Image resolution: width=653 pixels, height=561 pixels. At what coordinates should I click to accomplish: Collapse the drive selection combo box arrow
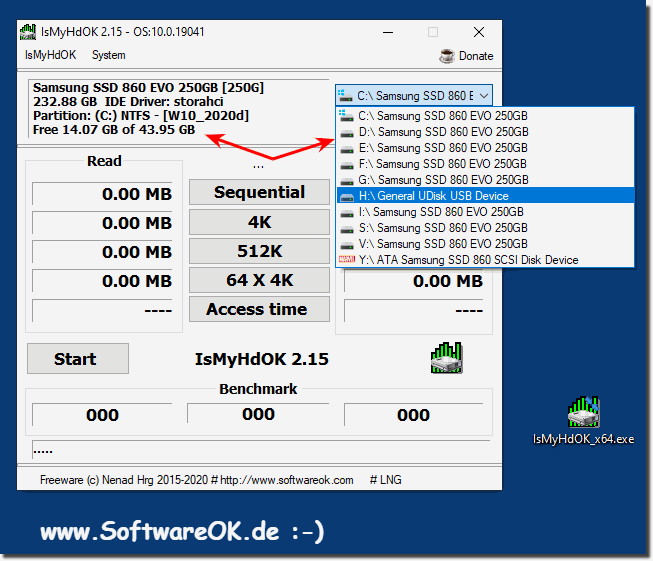pos(484,96)
